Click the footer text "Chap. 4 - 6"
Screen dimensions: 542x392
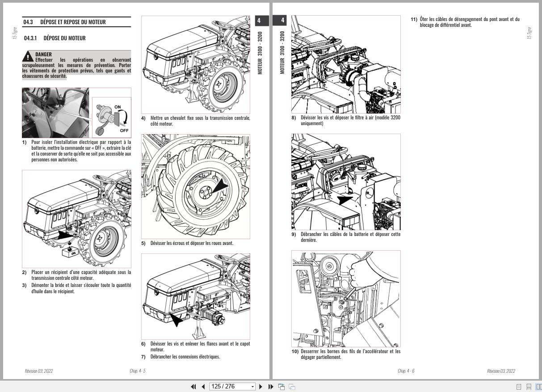coord(406,371)
